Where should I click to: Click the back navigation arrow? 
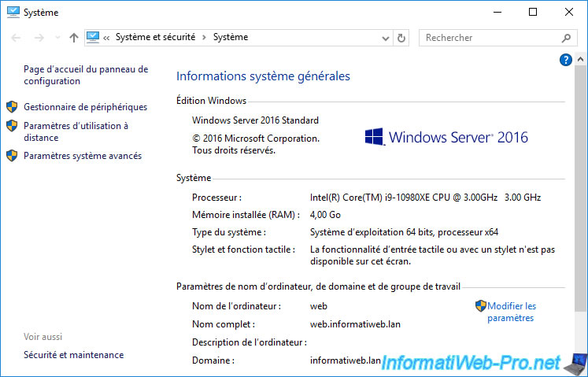tap(16, 38)
